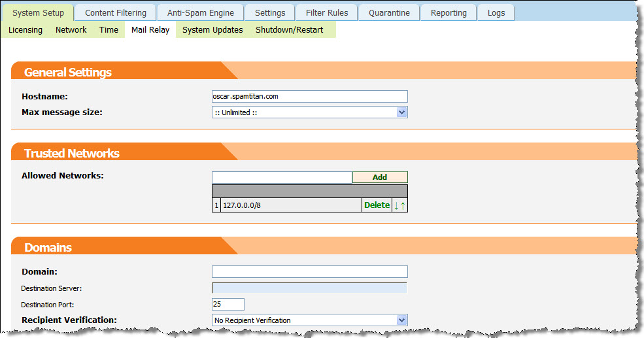Open the Licensing sub-tab
The width and height of the screenshot is (644, 338).
25,29
